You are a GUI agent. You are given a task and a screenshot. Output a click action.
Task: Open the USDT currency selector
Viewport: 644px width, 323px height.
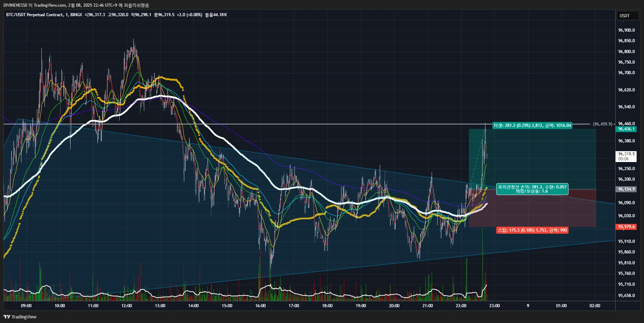pyautogui.click(x=628, y=15)
